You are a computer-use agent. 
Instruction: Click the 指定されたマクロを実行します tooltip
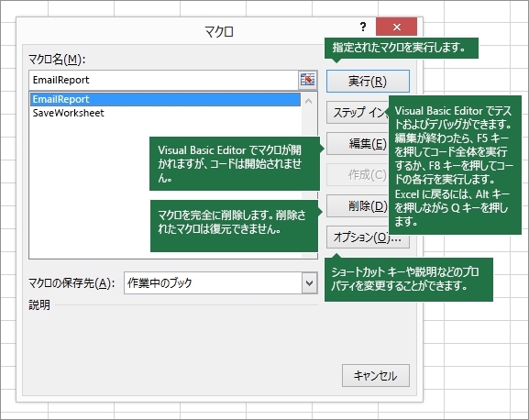[402, 48]
